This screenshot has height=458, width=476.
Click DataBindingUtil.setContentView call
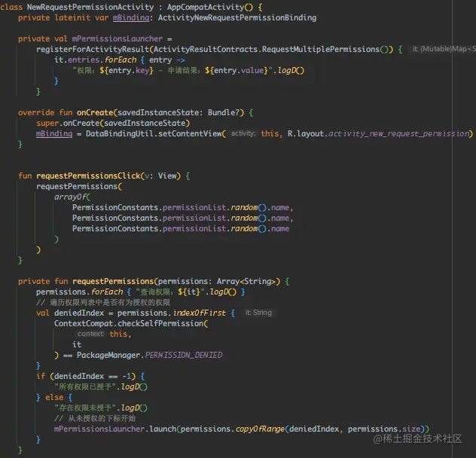pyautogui.click(x=154, y=133)
